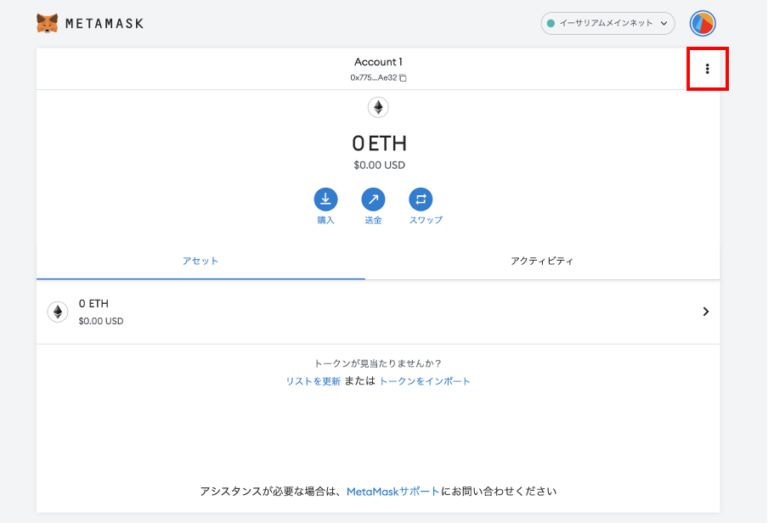Image resolution: width=768 pixels, height=523 pixels.
Task: Open the account avatar menu
Action: (x=703, y=23)
